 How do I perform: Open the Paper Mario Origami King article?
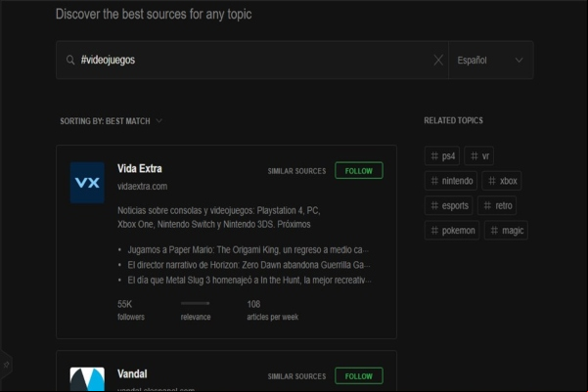coord(248,250)
